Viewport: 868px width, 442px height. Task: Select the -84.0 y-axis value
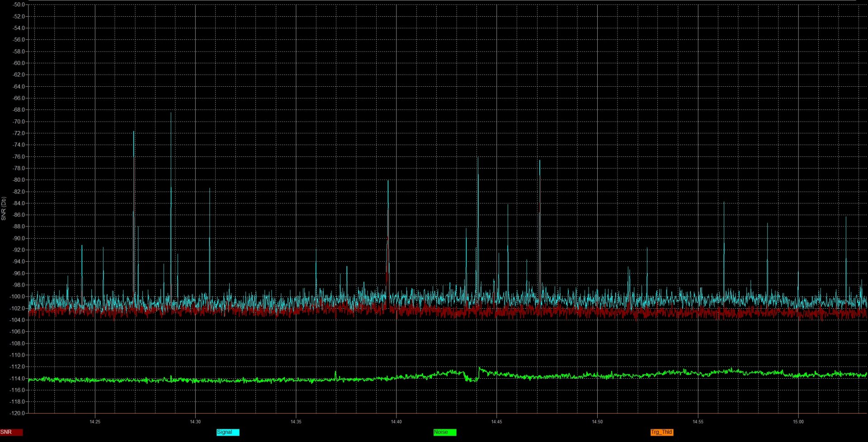click(x=19, y=203)
